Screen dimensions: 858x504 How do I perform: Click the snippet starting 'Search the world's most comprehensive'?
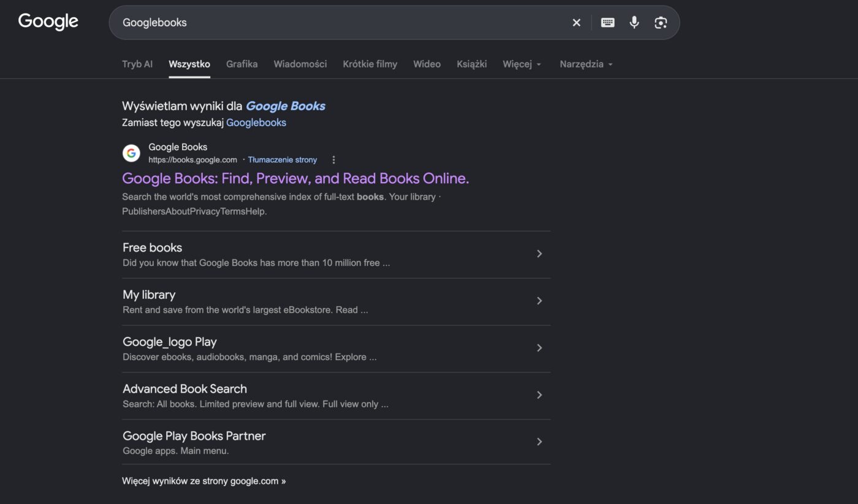(281, 204)
